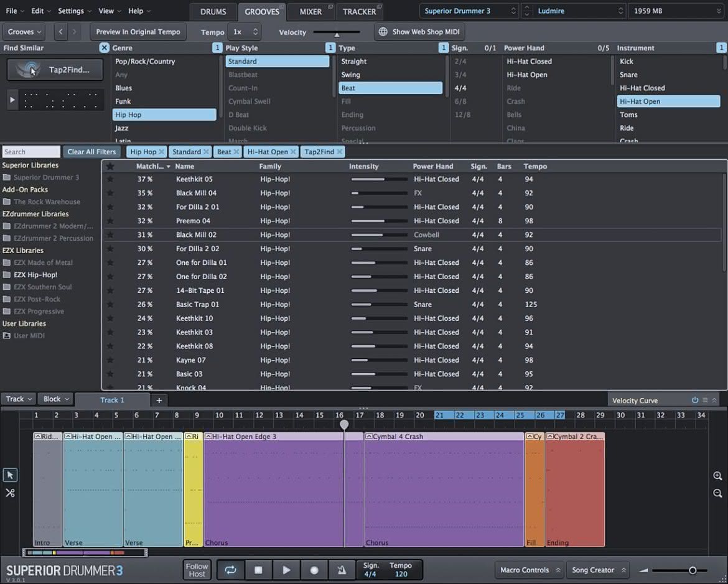Favorite the Keethkit 05 groove star

point(110,179)
